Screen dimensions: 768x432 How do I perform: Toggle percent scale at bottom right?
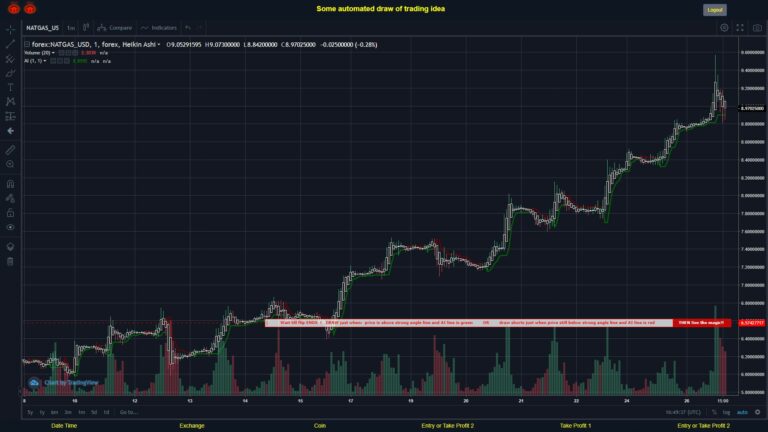point(714,412)
